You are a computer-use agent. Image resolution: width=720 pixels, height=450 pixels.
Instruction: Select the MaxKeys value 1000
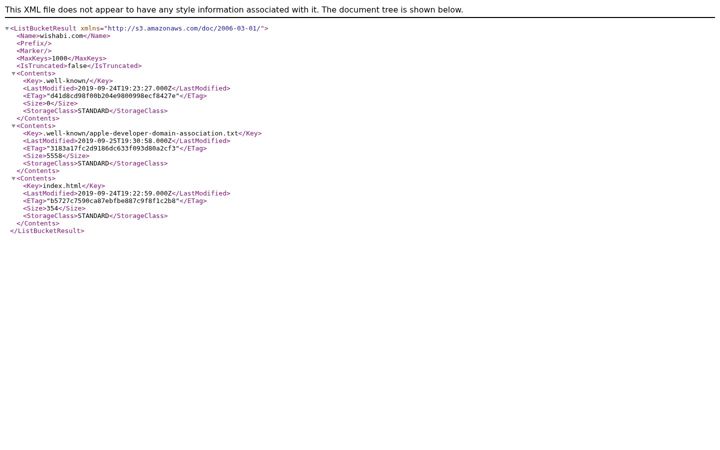(x=59, y=58)
